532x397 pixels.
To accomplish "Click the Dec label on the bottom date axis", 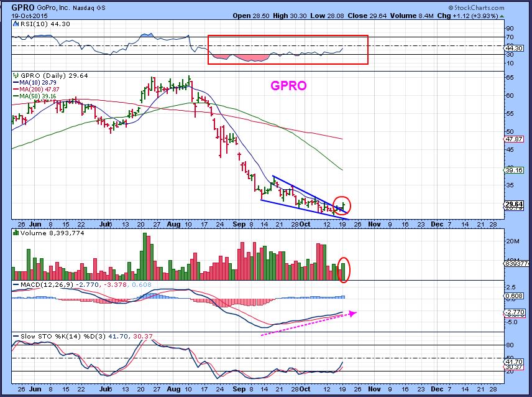I will 437,389.
